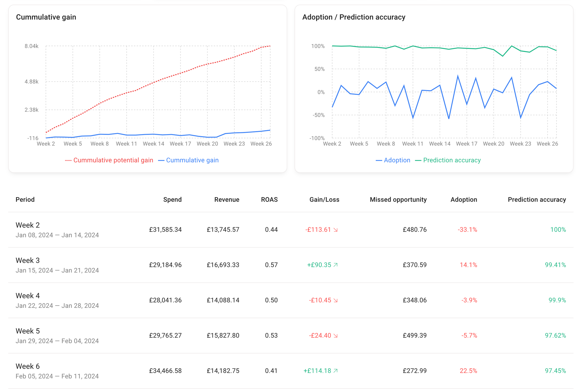This screenshot has width=579, height=392.
Task: Click the adoption value -33.1%
Action: 468,230
